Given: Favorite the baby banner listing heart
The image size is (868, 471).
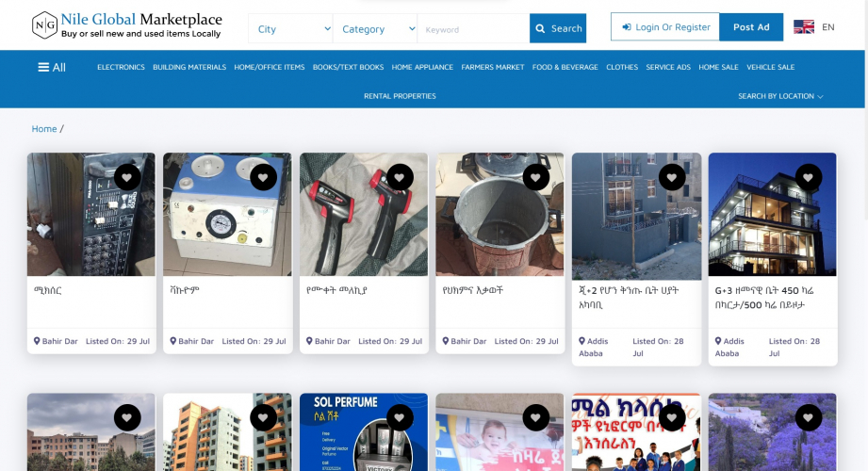Looking at the screenshot, I should [536, 417].
